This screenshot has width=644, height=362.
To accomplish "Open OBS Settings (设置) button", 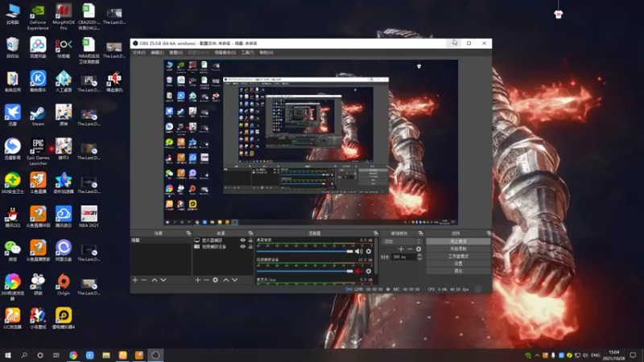I will 458,264.
